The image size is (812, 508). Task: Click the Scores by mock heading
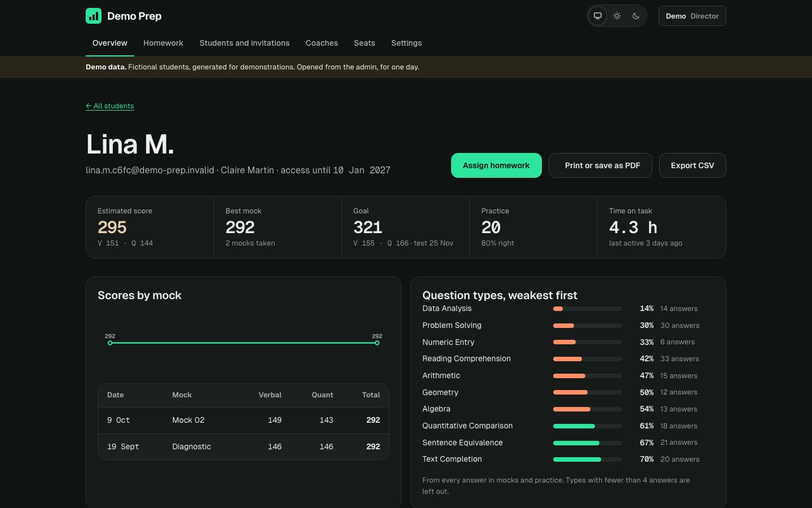point(139,295)
